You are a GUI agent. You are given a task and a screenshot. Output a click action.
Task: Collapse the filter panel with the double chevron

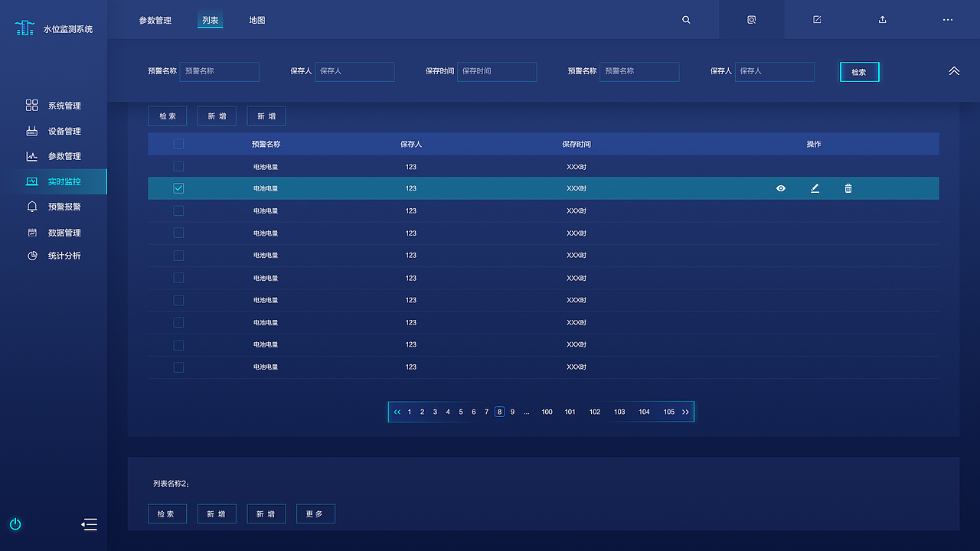[954, 71]
